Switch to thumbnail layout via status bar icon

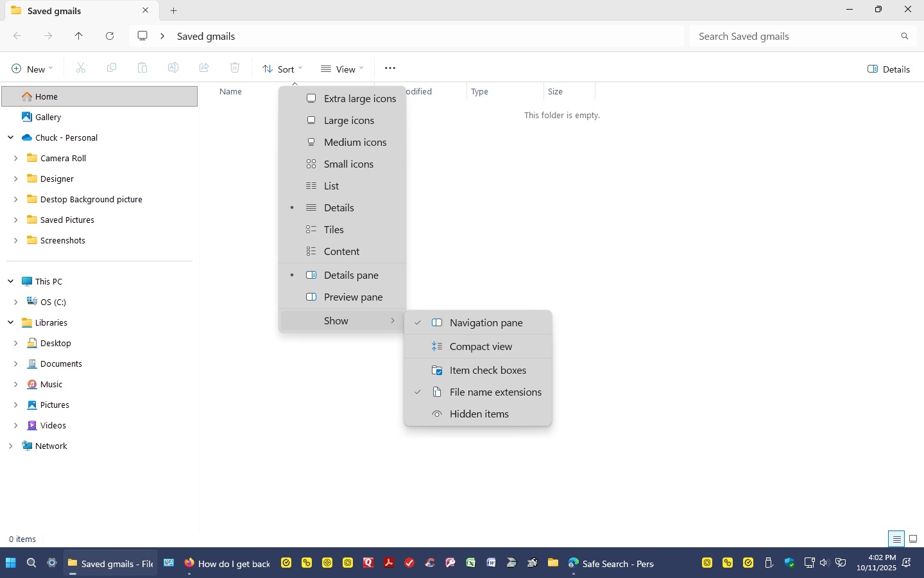[913, 539]
